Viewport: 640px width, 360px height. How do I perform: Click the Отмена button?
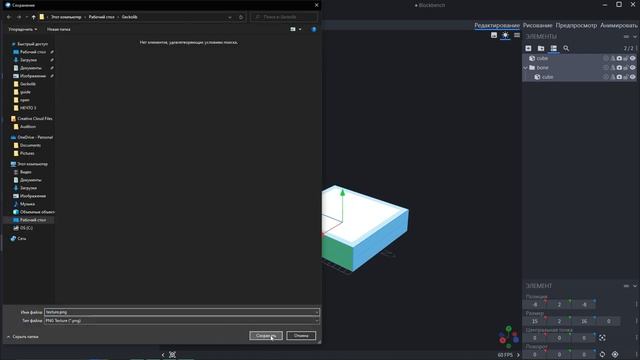301,336
